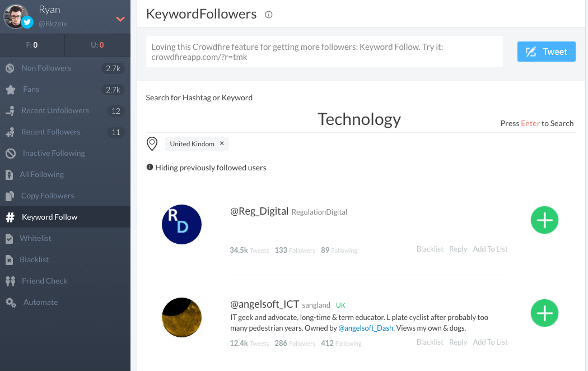Blacklist the @angelsoft_ICT user
This screenshot has height=371, width=588.
(x=430, y=342)
